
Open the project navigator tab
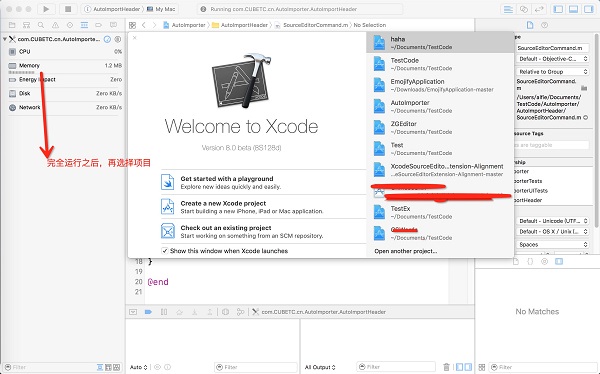(12, 25)
